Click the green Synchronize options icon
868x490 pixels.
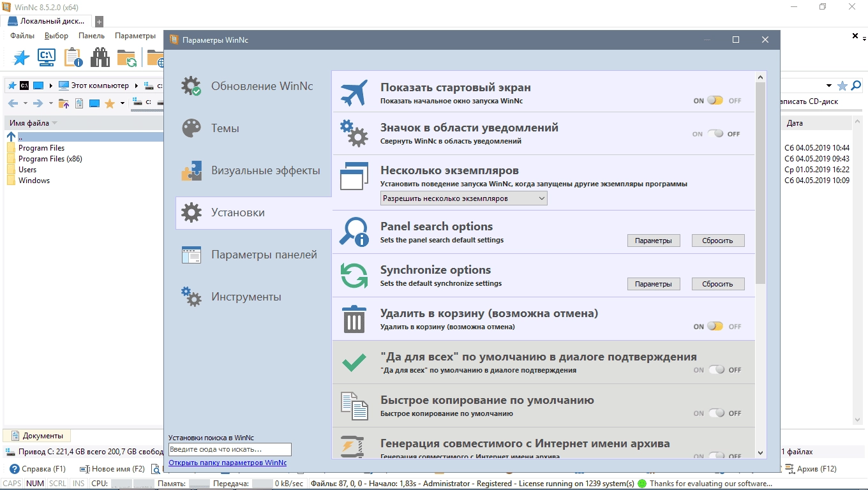pyautogui.click(x=354, y=275)
